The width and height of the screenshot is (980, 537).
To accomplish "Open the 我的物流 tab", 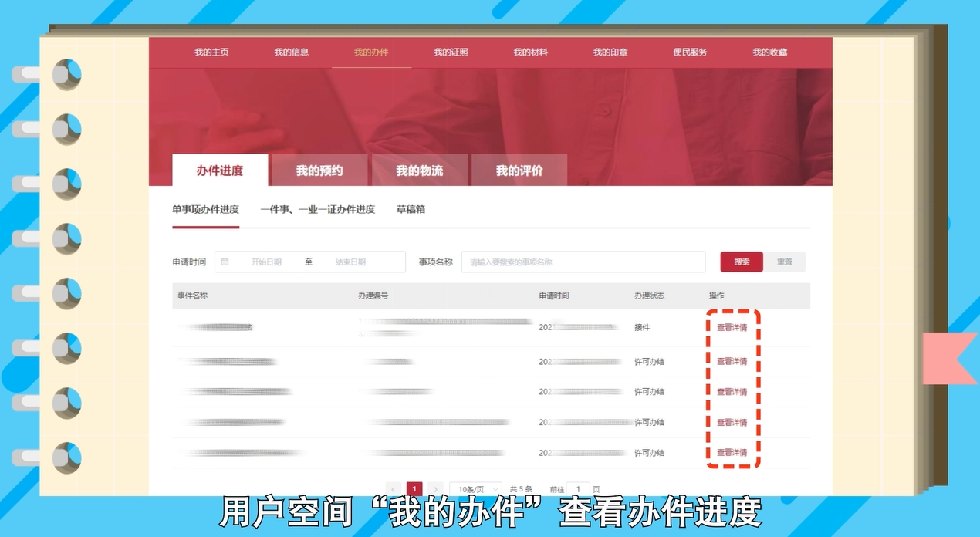I will [418, 170].
